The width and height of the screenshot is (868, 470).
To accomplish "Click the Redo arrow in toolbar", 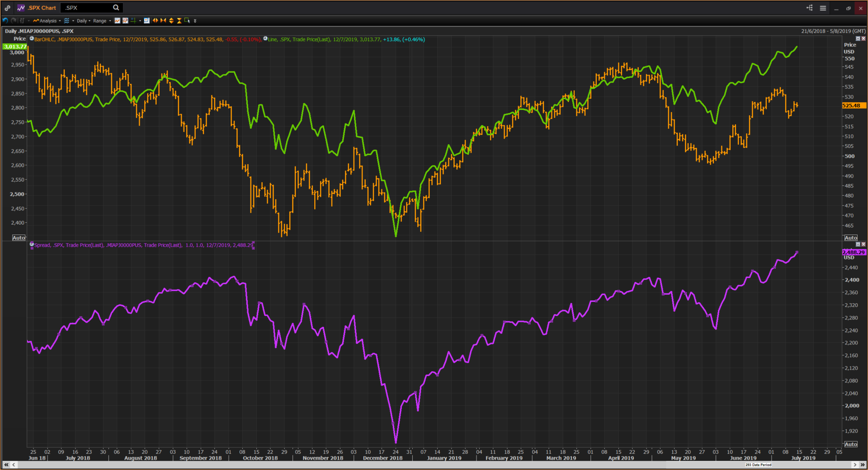I will 14,20.
